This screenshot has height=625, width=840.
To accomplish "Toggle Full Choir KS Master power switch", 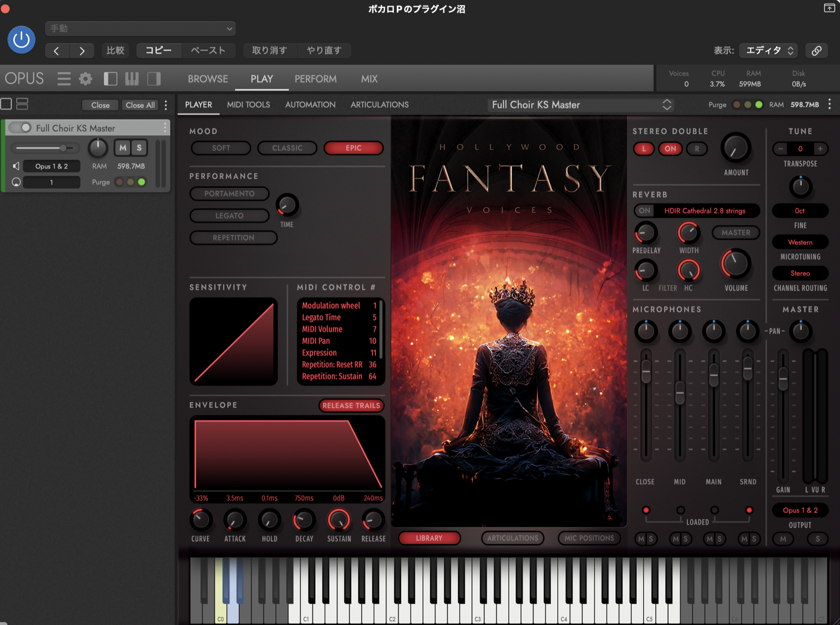I will pos(20,128).
